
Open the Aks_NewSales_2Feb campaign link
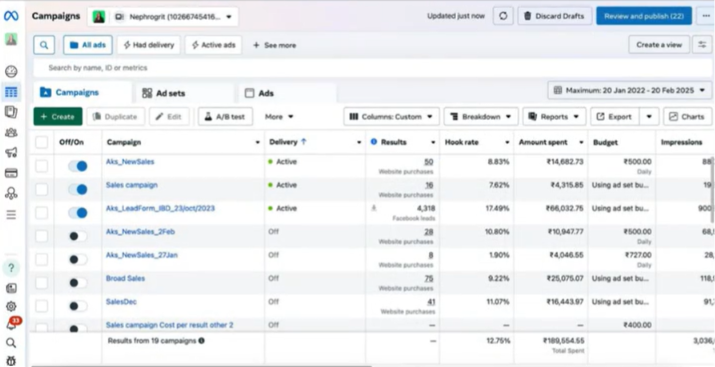pos(140,232)
